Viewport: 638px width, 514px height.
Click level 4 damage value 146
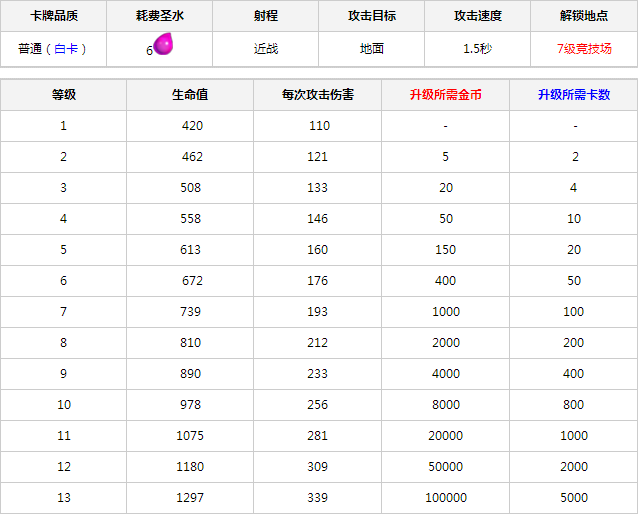(x=317, y=219)
